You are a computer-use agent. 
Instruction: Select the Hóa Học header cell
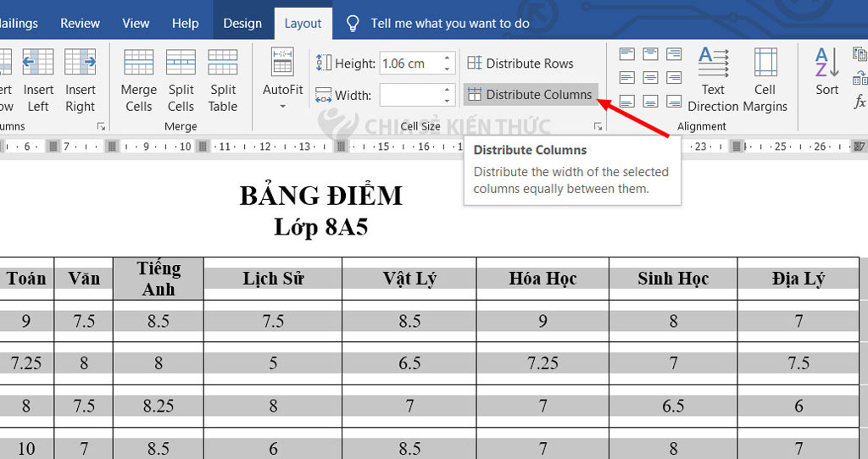tap(542, 278)
